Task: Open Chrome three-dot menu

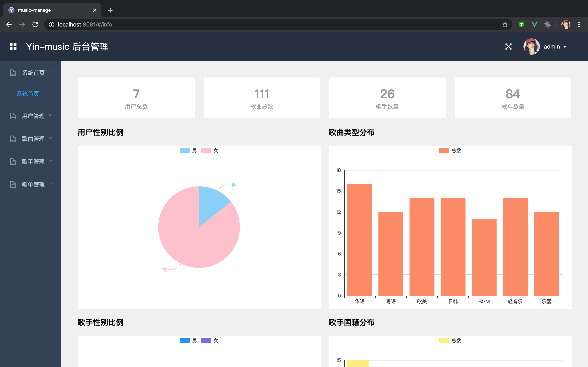Action: tap(579, 24)
